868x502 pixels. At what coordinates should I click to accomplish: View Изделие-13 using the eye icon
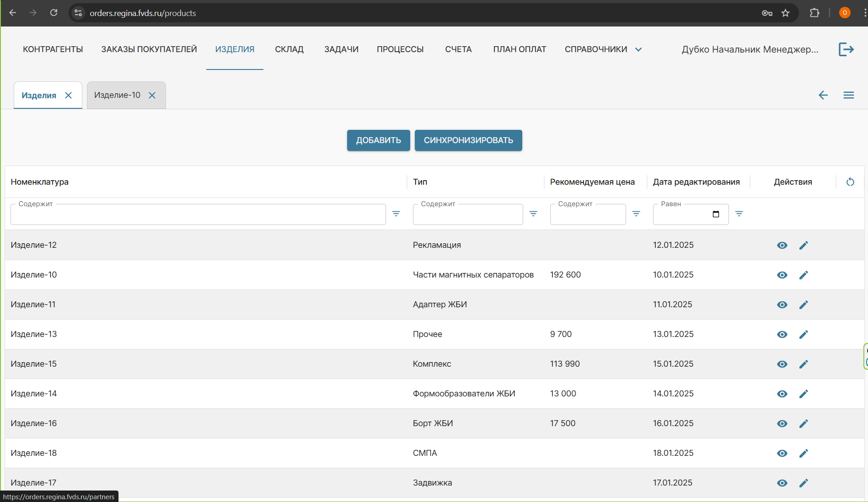pyautogui.click(x=782, y=335)
